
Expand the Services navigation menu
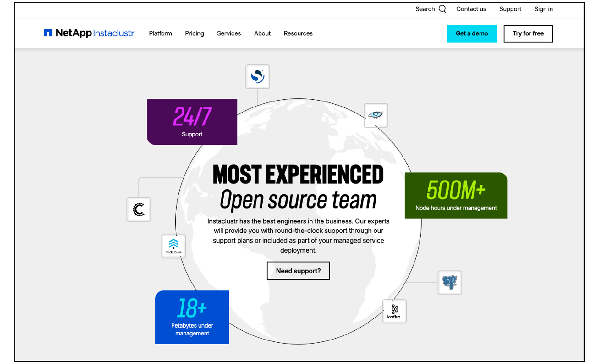click(x=229, y=33)
